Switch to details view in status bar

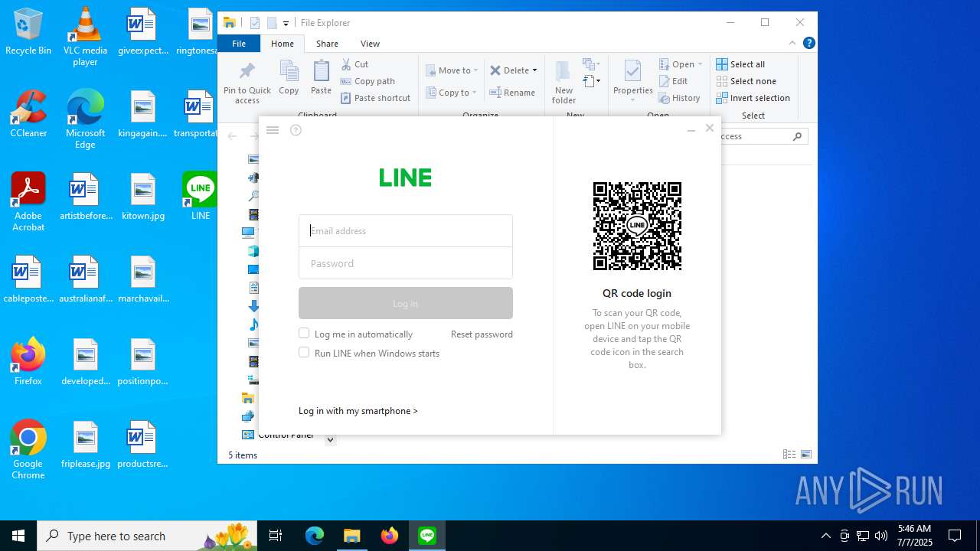[x=789, y=455]
